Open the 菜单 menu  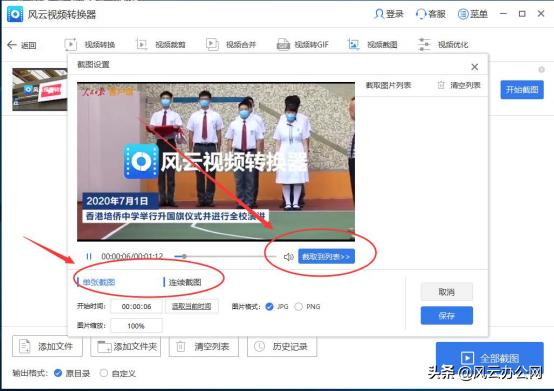473,14
